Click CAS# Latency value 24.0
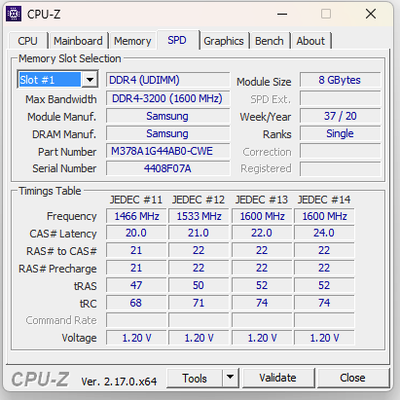Viewport: 400px width, 400px height. [x=324, y=233]
